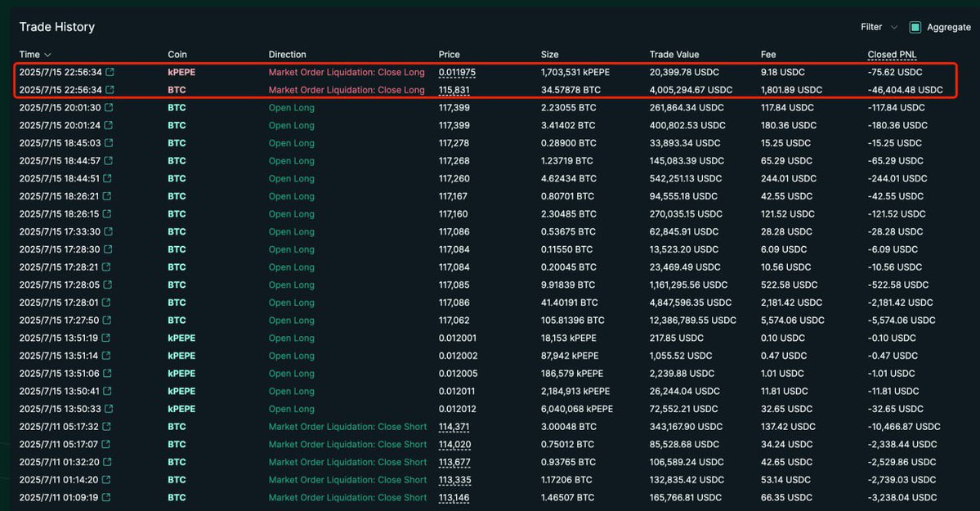The image size is (980, 511).
Task: Open explorer link icon for 2025/7/15 17:28:01 trade
Action: click(106, 302)
